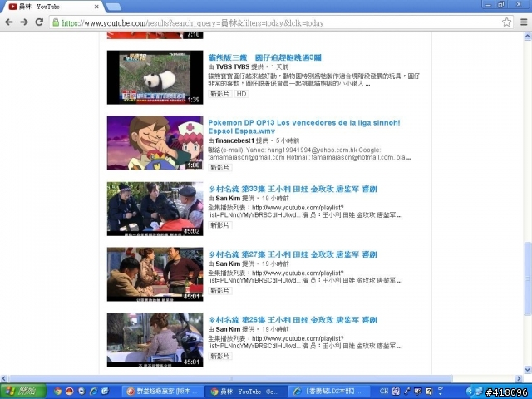Open the 第27集 video thumbnail 45:01

coord(155,274)
